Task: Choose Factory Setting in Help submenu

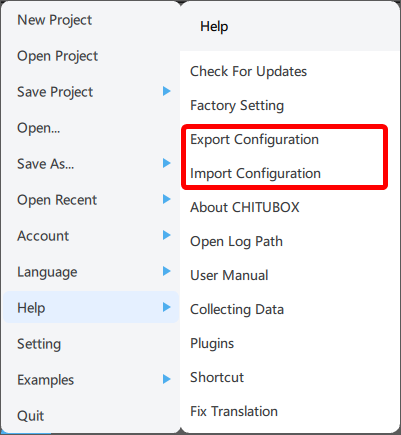Action: pos(237,105)
